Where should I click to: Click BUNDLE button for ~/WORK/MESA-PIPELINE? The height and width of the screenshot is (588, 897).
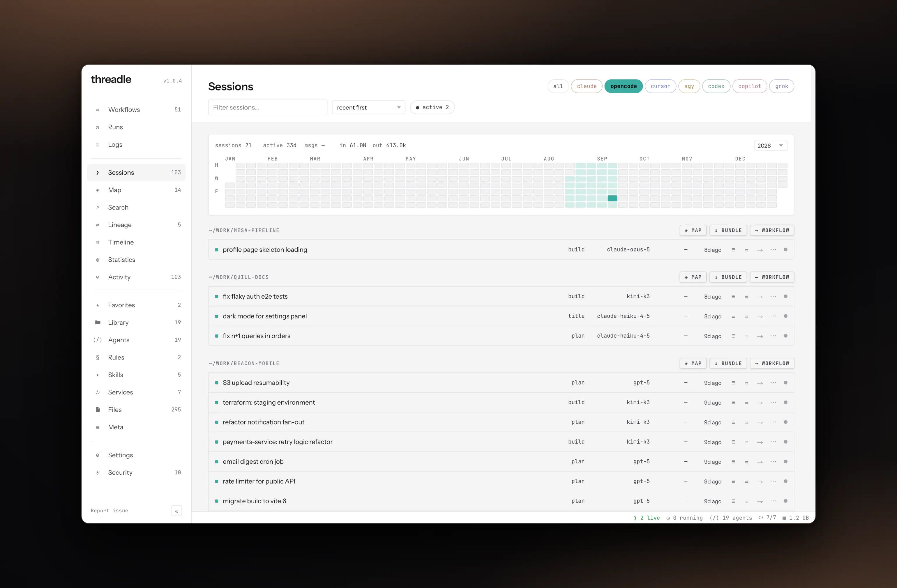[728, 231]
